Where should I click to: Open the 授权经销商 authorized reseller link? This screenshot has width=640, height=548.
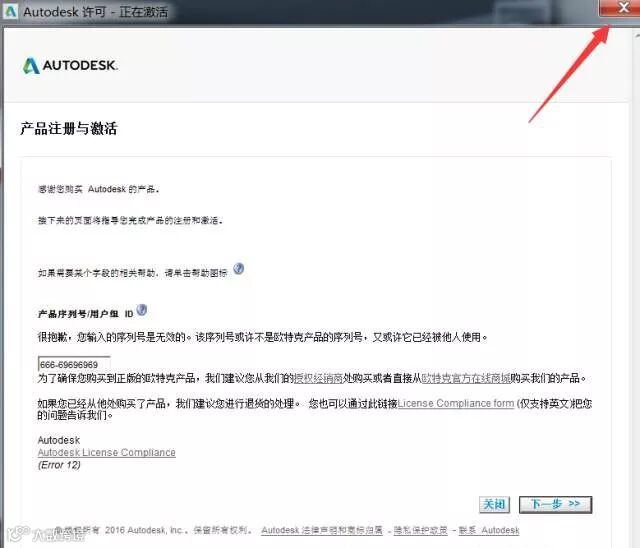coord(318,378)
